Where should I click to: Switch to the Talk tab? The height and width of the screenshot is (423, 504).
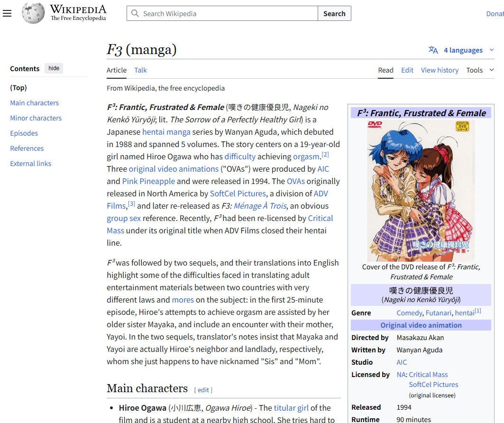point(140,70)
